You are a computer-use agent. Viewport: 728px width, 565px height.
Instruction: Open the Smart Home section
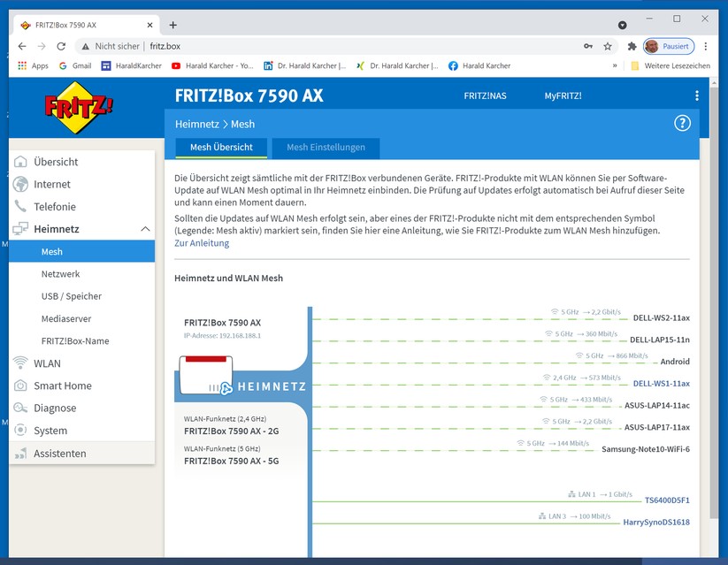[x=56, y=386]
